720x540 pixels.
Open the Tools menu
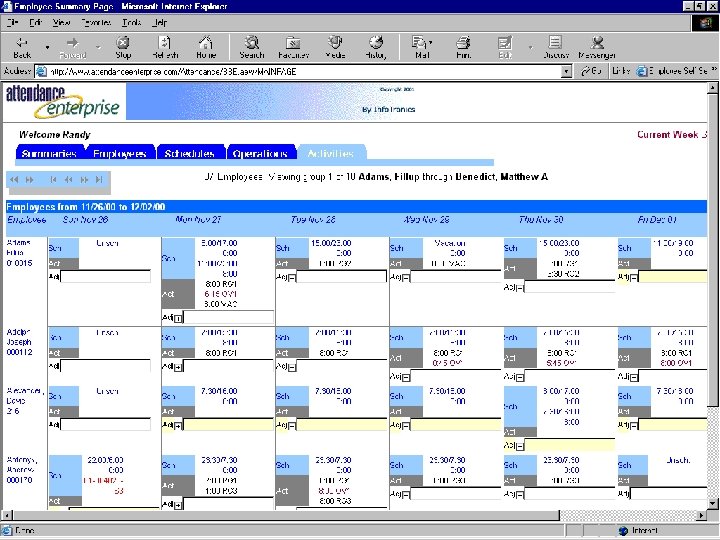pos(131,22)
